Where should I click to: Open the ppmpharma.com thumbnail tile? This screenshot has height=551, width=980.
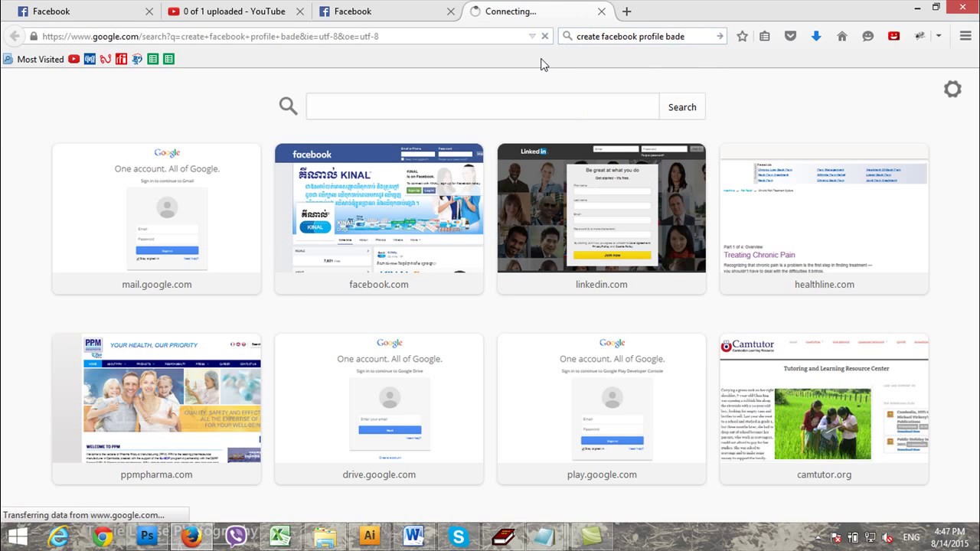click(x=157, y=409)
